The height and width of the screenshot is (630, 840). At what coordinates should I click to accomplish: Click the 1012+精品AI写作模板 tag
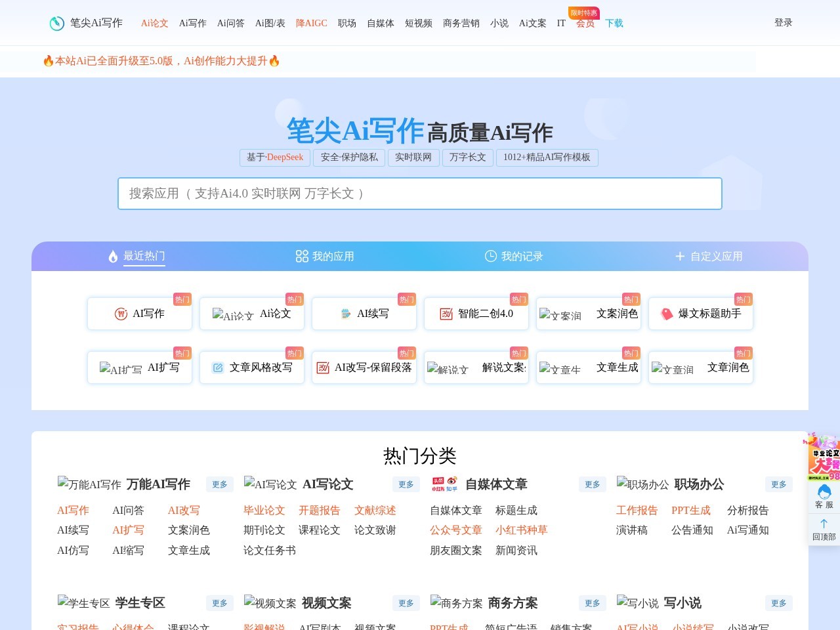547,157
